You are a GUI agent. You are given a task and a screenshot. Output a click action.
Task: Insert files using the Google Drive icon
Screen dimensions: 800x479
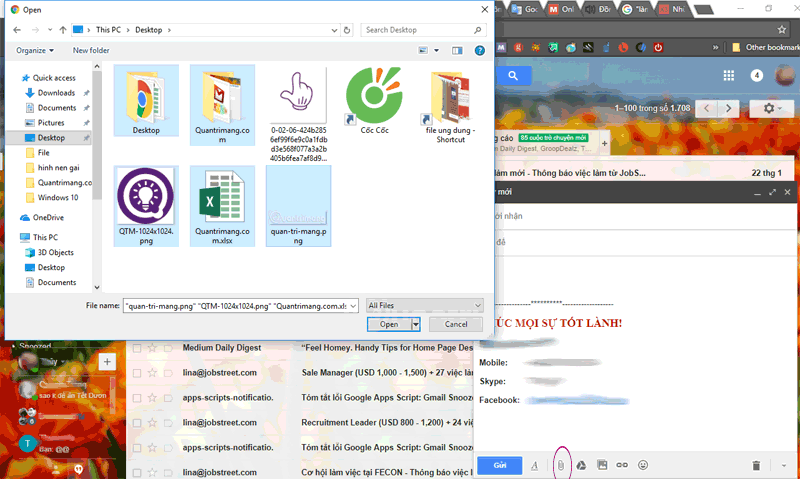(581, 465)
